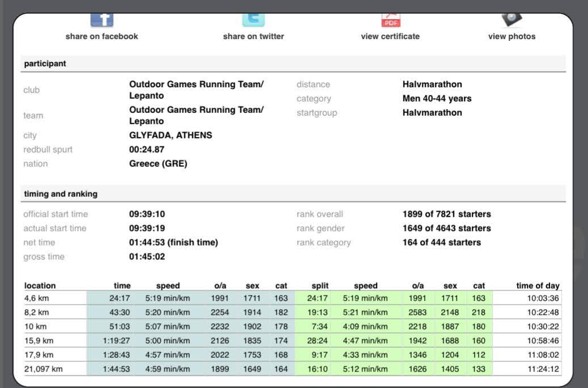
Task: Click the 'redbull spurt' label
Action: pos(48,149)
